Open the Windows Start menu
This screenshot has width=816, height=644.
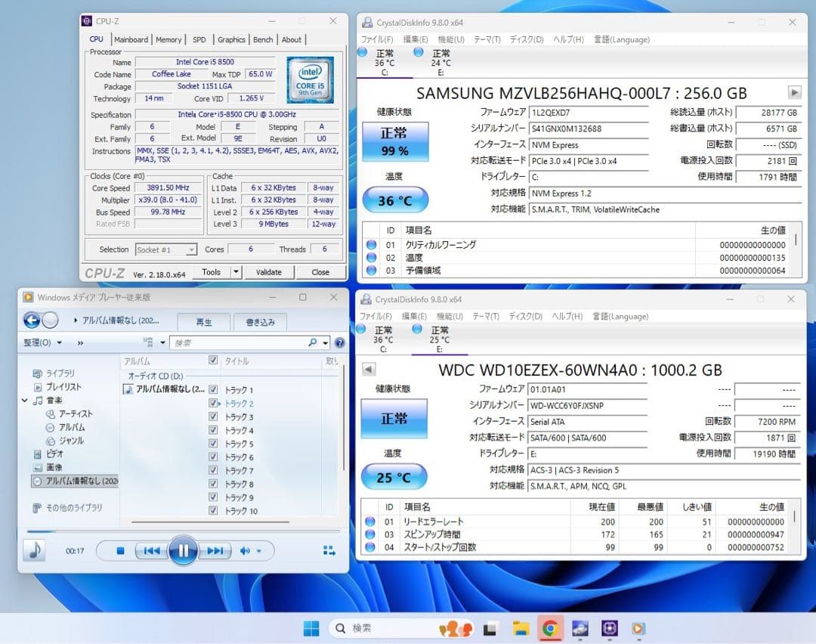click(311, 628)
